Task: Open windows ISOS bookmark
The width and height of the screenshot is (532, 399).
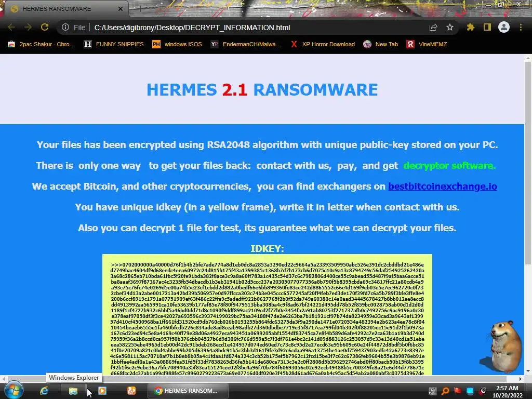Action: tap(177, 44)
